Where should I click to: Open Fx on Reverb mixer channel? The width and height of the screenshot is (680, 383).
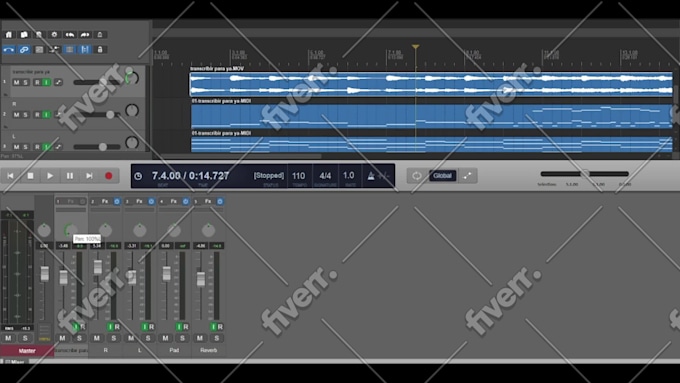(x=208, y=201)
